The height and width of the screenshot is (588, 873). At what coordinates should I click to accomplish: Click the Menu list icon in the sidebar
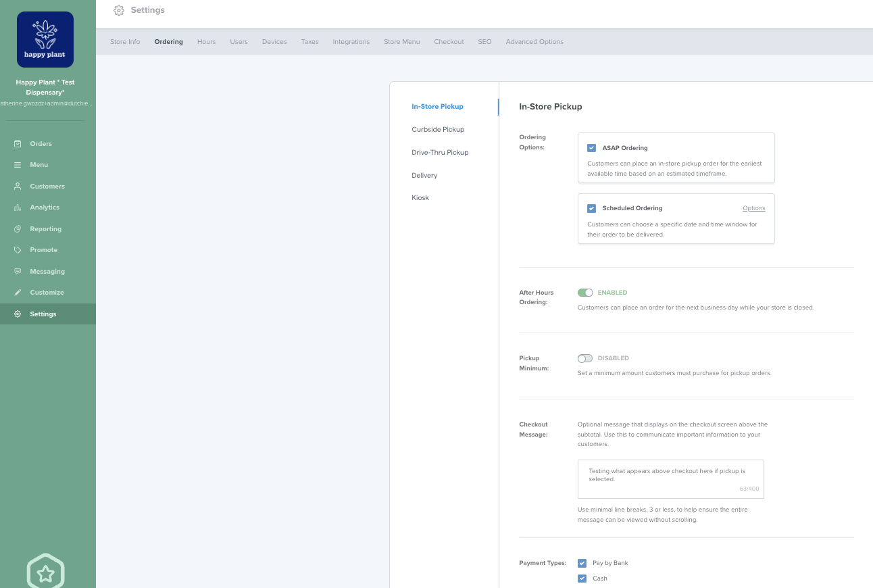(x=18, y=165)
